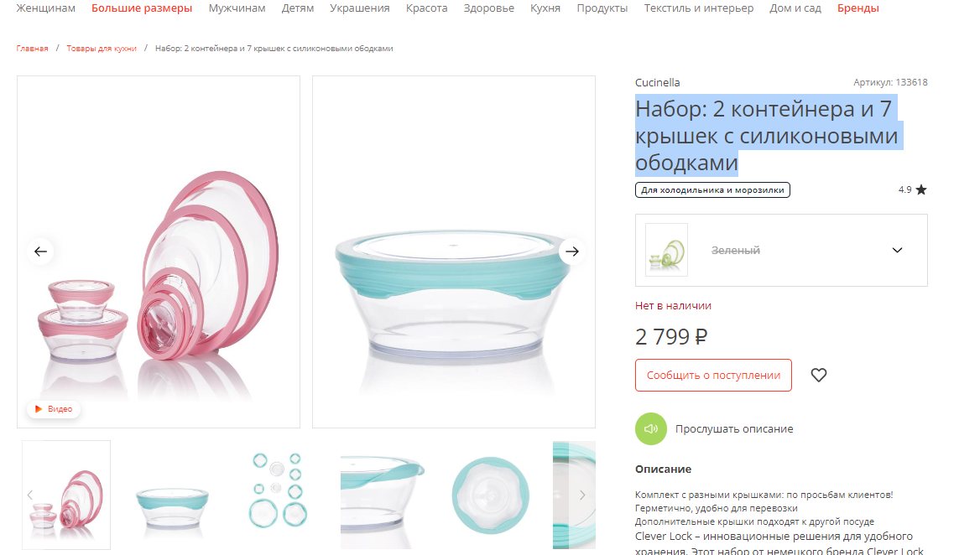
Task: Select the turquoise lid top-view thumbnail
Action: pyautogui.click(x=491, y=495)
